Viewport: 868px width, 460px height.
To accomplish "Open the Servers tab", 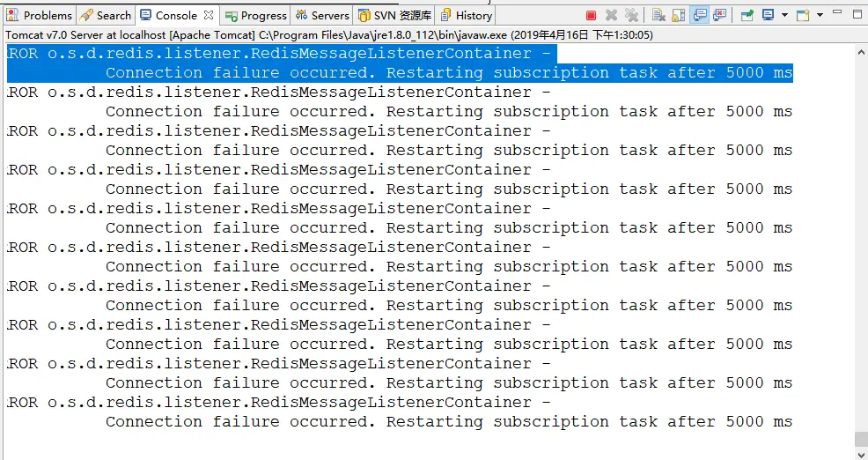I will [x=322, y=16].
